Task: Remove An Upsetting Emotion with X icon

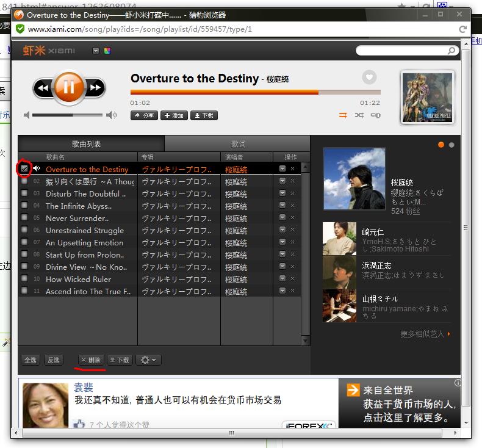Action: coord(293,242)
